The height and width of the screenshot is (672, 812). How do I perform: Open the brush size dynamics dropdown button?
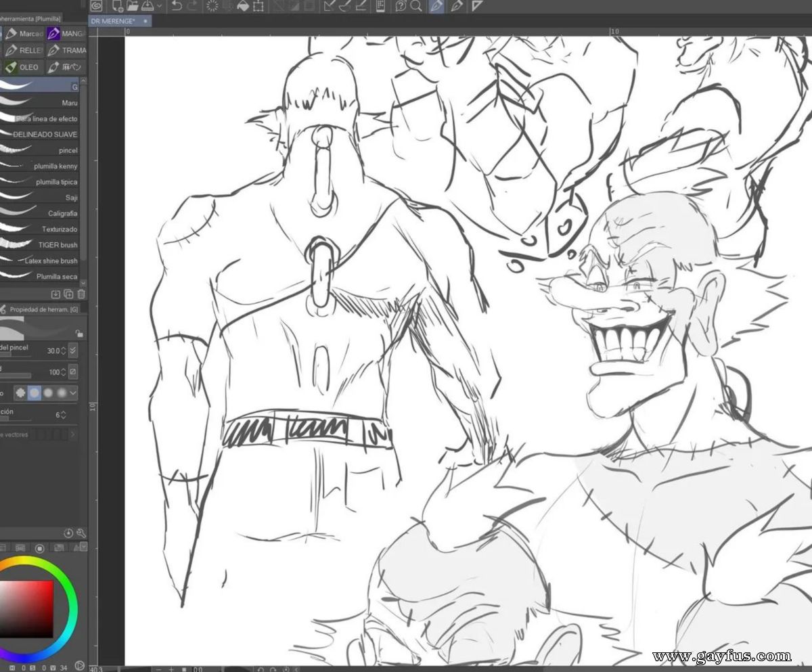click(x=73, y=351)
